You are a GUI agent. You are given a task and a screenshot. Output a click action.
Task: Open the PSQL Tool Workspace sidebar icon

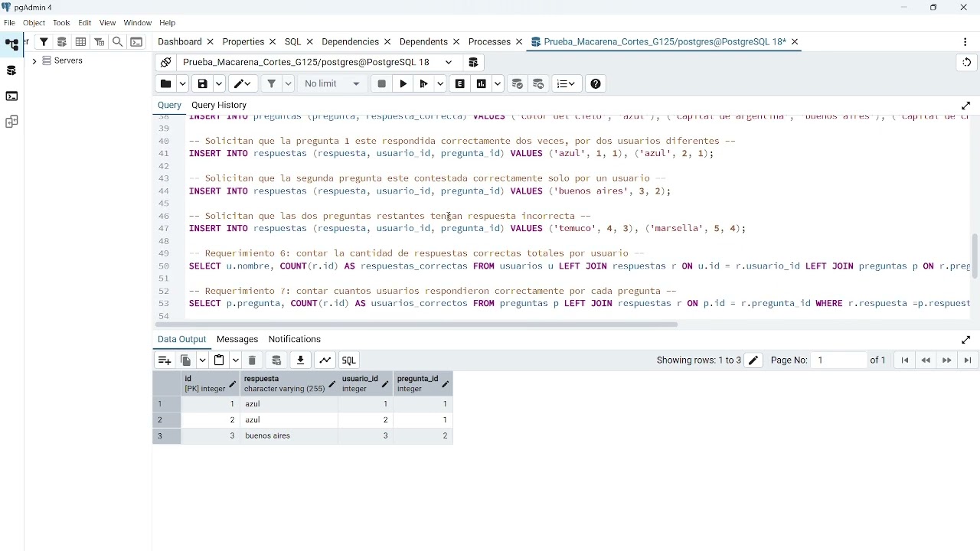[11, 96]
